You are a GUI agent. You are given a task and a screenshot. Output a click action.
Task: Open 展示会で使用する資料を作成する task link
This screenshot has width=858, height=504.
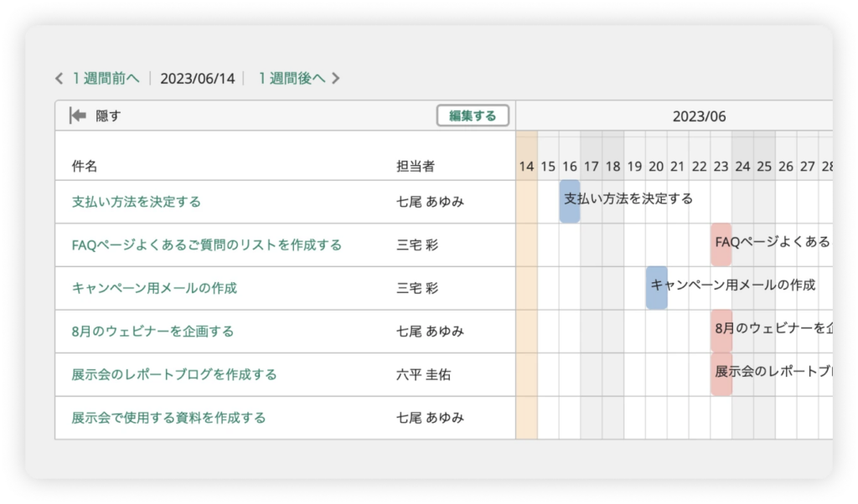tap(168, 418)
